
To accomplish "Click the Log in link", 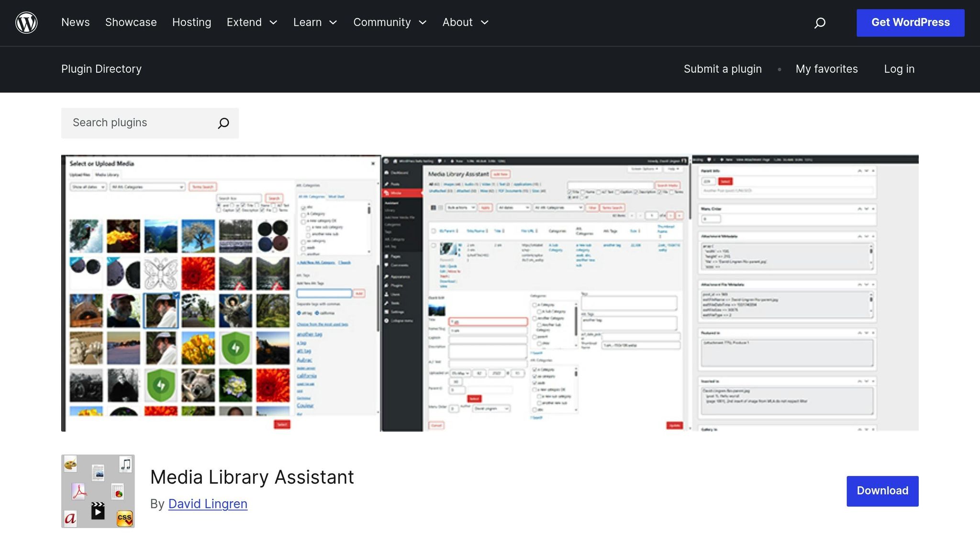I will pyautogui.click(x=899, y=69).
